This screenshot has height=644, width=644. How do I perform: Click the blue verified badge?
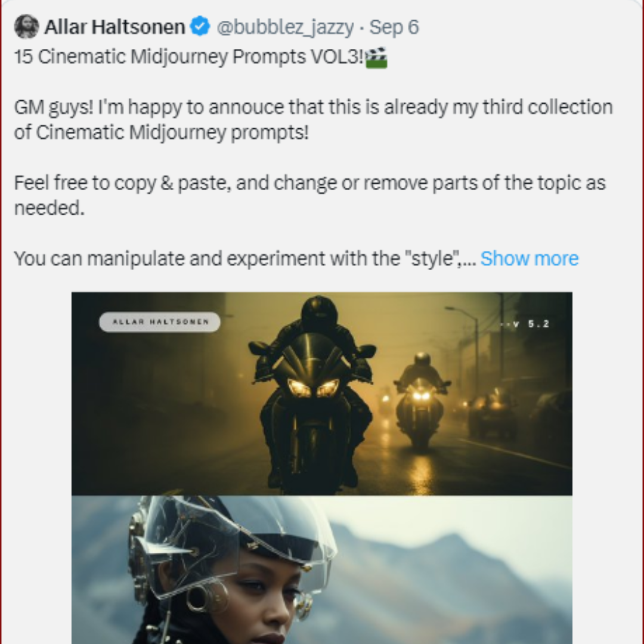200,27
